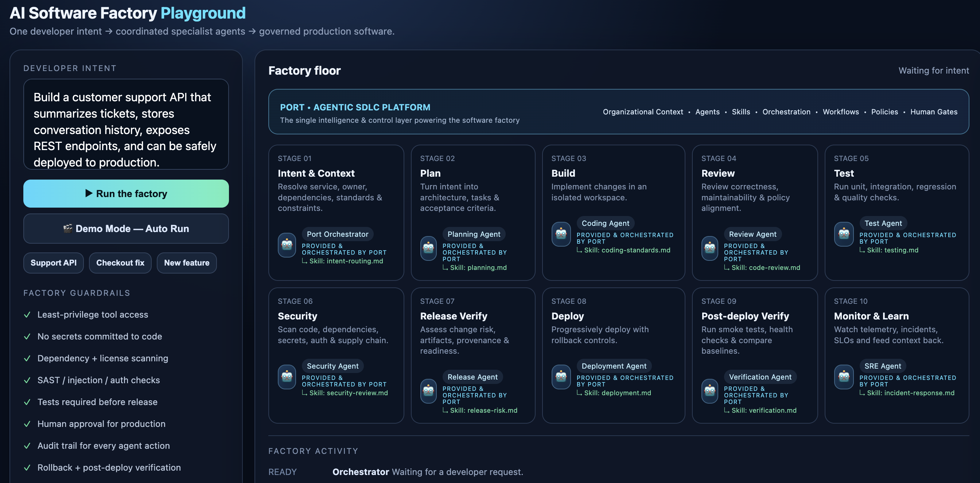Click the Security Agent chip
This screenshot has height=483, width=980.
click(332, 366)
